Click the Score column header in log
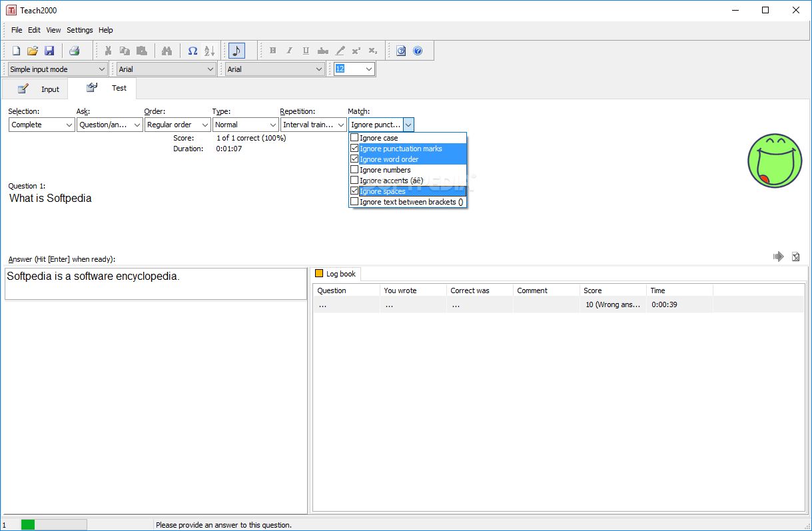This screenshot has width=812, height=531. [613, 290]
